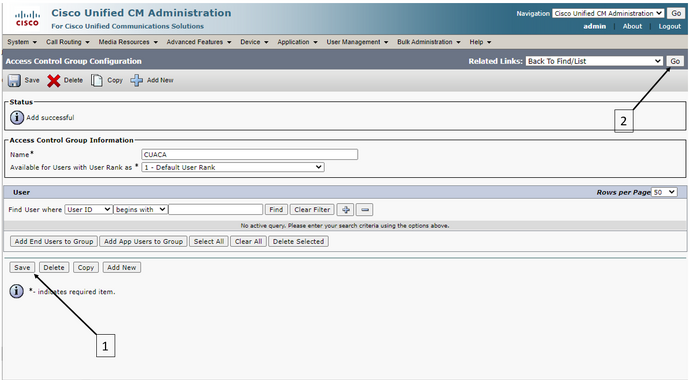Click the Cisco logo
The width and height of the screenshot is (690, 380).
[27, 18]
